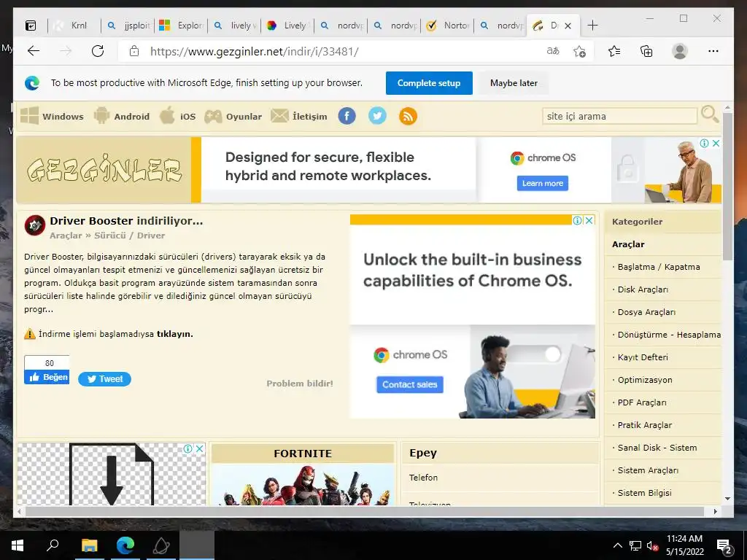Click tıklayın to start download manually
Image resolution: width=747 pixels, height=560 pixels.
pos(175,334)
